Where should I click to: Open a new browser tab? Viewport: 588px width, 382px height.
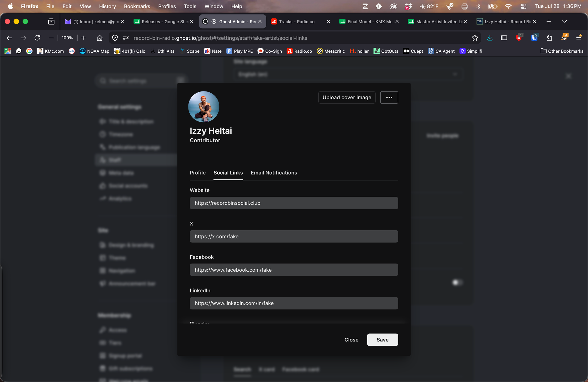click(549, 21)
